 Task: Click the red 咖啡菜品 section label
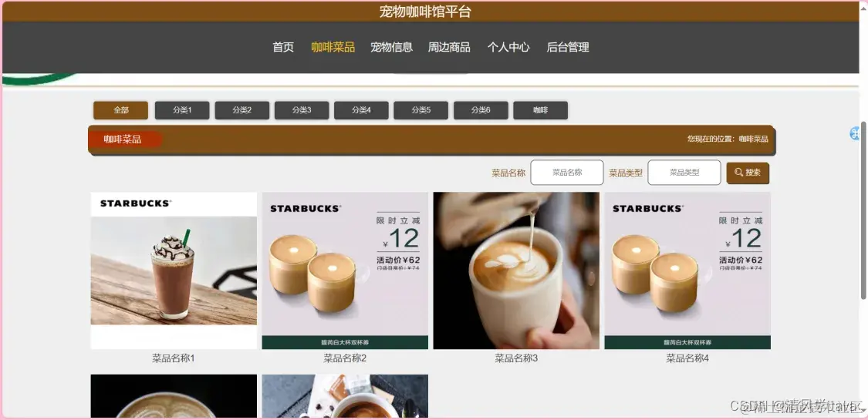tap(124, 139)
